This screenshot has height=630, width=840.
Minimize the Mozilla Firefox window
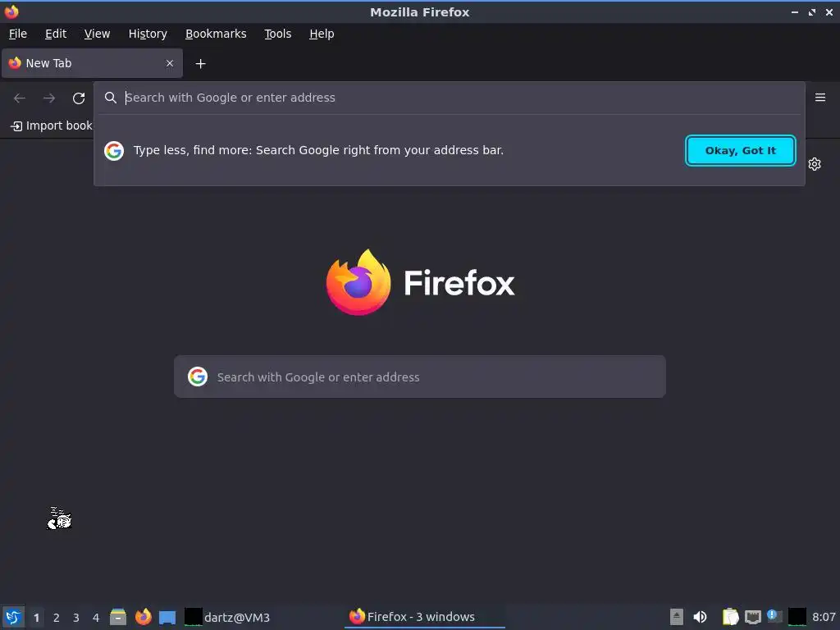point(795,12)
